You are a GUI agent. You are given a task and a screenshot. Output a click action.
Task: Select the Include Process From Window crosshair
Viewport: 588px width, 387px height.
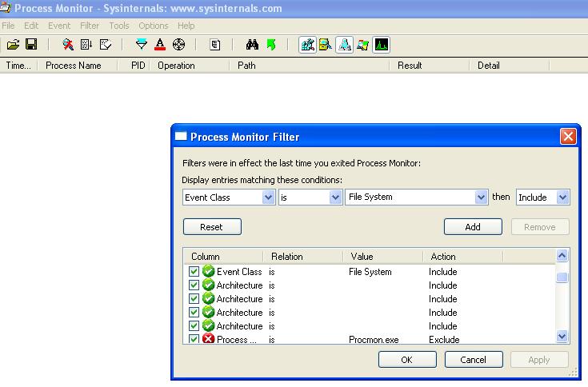(x=178, y=45)
